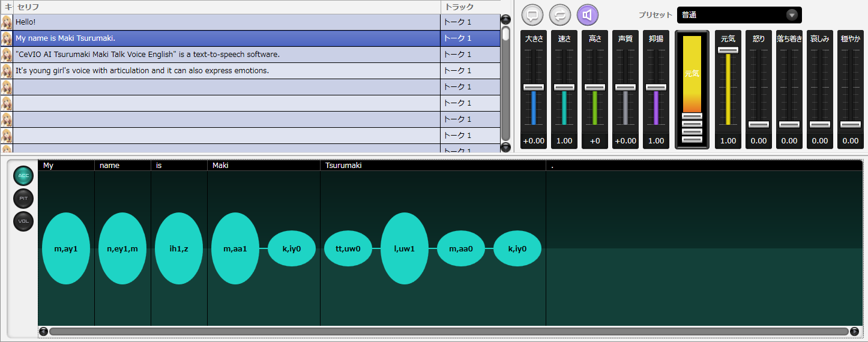Click the 声質 value field showing +0.00

click(625, 141)
